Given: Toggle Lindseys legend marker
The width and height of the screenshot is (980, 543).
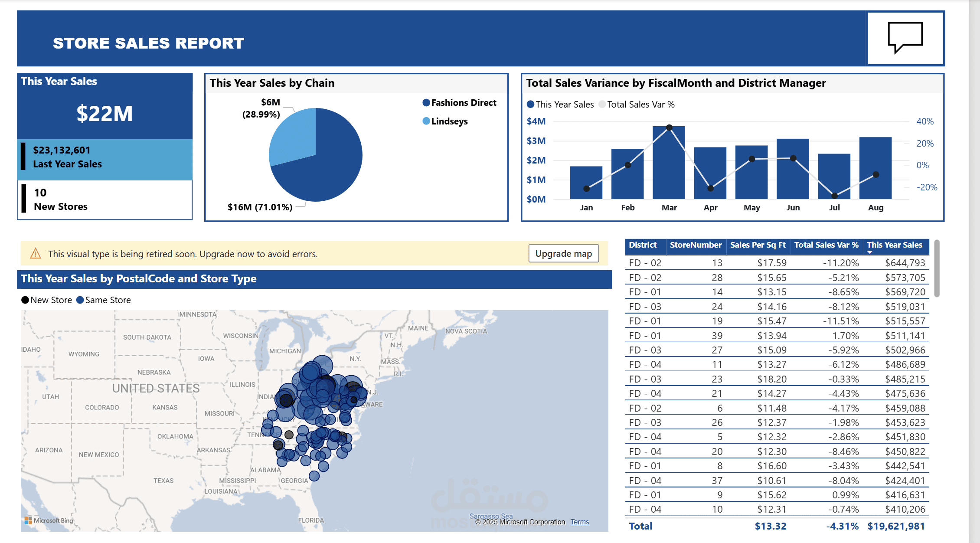Looking at the screenshot, I should tap(426, 121).
